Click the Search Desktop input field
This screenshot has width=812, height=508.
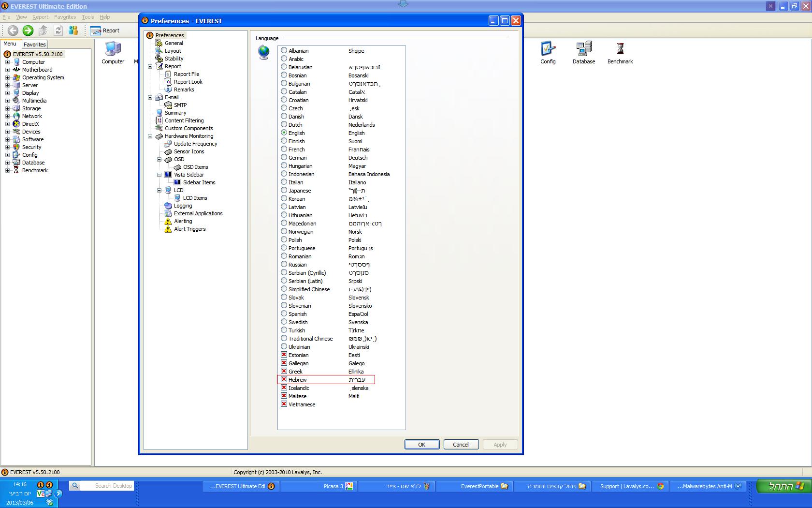(x=107, y=486)
